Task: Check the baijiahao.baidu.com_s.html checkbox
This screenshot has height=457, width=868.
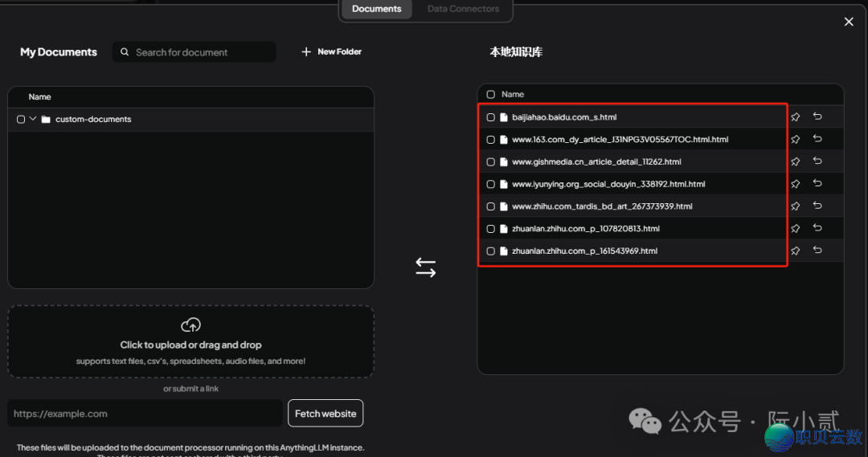Action: click(x=491, y=117)
